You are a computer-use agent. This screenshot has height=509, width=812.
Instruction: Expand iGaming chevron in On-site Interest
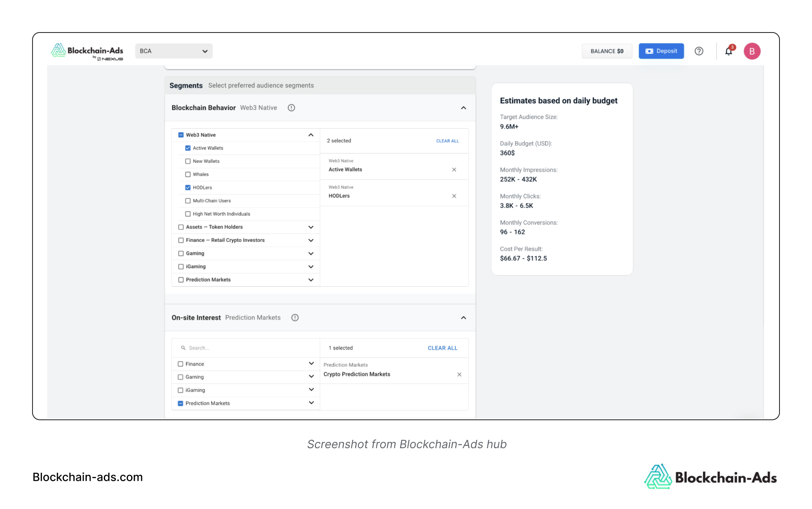[311, 390]
